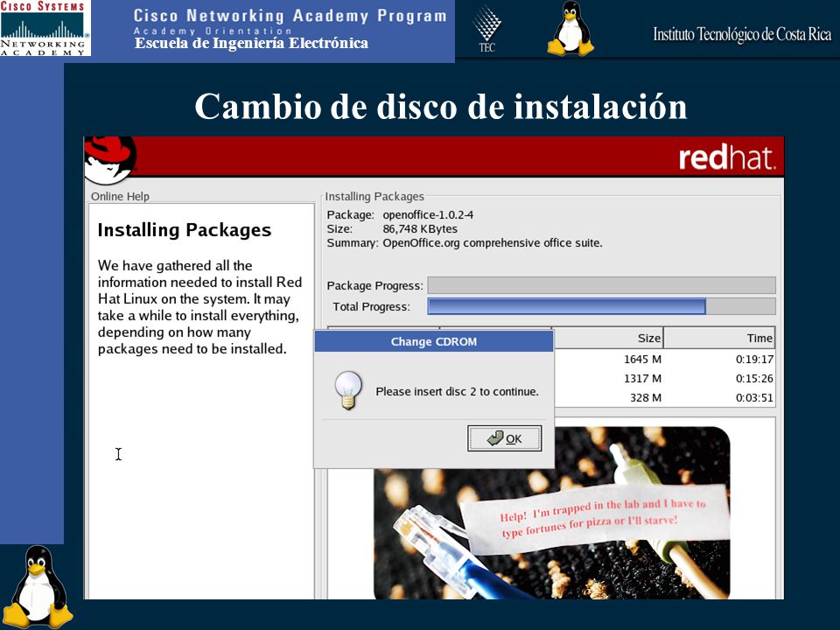Image resolution: width=840 pixels, height=630 pixels.
Task: Click the Cisco Systems Networking Academy logo
Action: tap(45, 28)
